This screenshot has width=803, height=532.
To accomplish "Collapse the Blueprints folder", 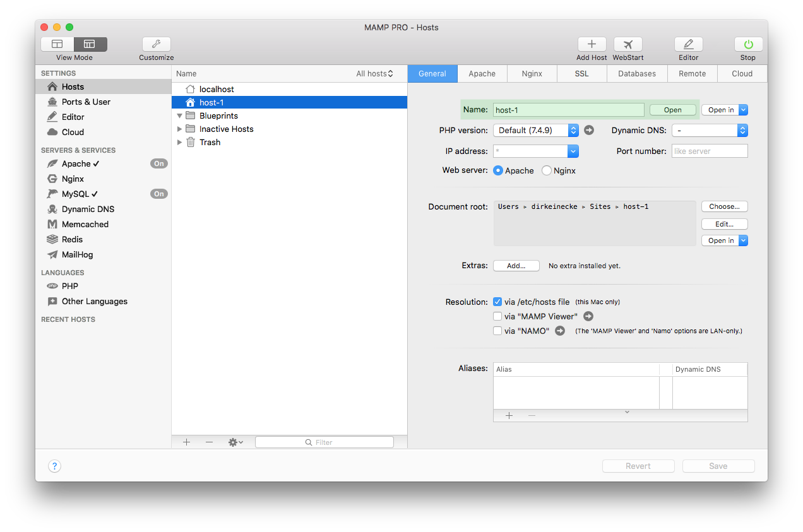I will (x=179, y=115).
